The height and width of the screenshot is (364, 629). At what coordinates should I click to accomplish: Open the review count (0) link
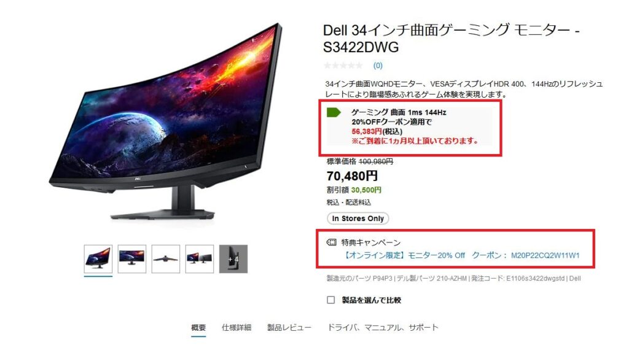coord(378,65)
